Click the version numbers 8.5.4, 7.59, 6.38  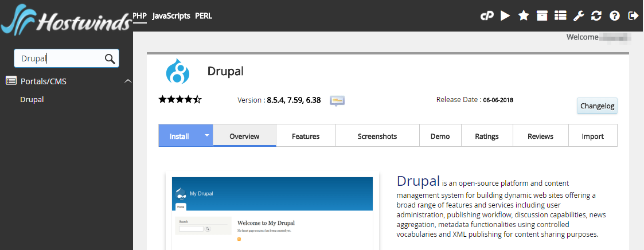tap(294, 100)
